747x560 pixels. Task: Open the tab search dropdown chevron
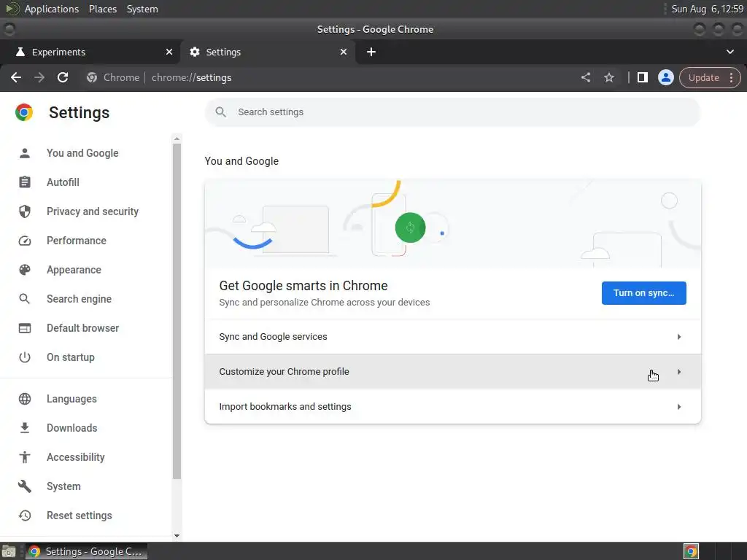pyautogui.click(x=729, y=52)
